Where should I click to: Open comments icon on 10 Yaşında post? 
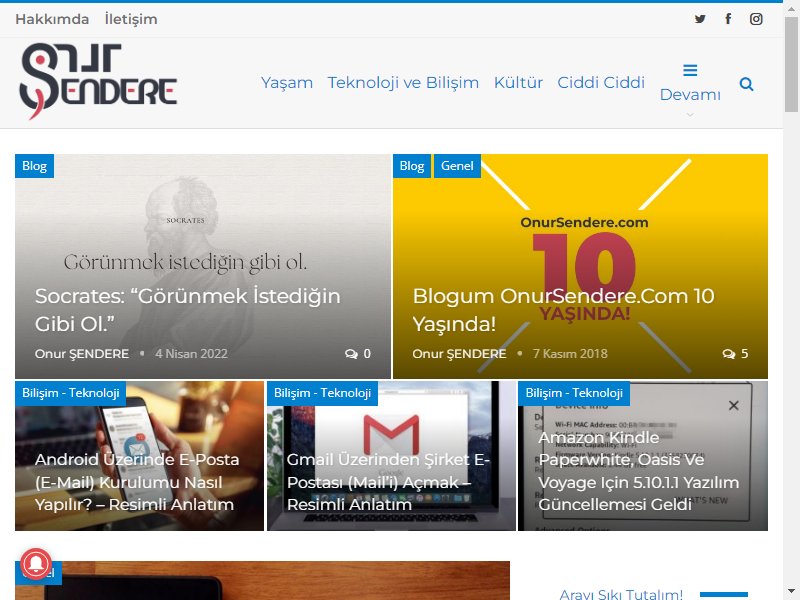pyautogui.click(x=729, y=354)
